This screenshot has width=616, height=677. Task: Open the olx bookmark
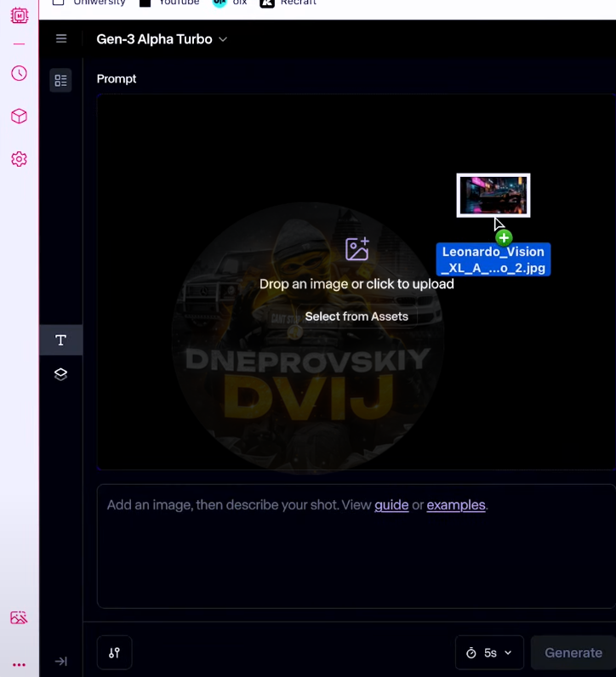[x=230, y=3]
